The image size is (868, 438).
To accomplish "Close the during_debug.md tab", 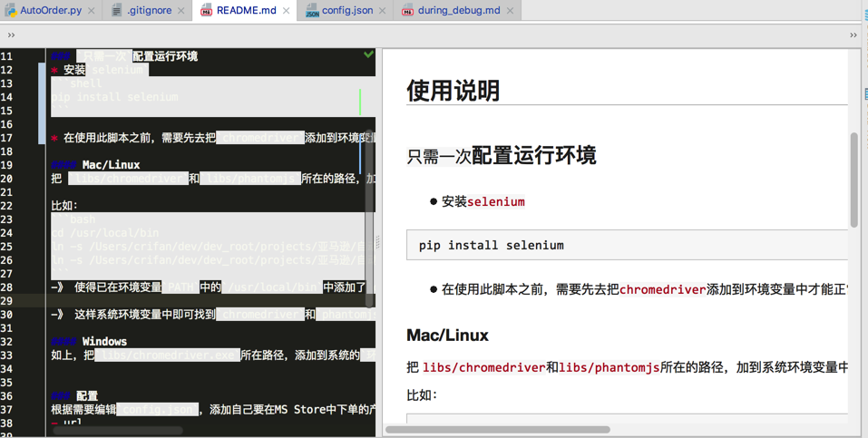I will tap(510, 11).
